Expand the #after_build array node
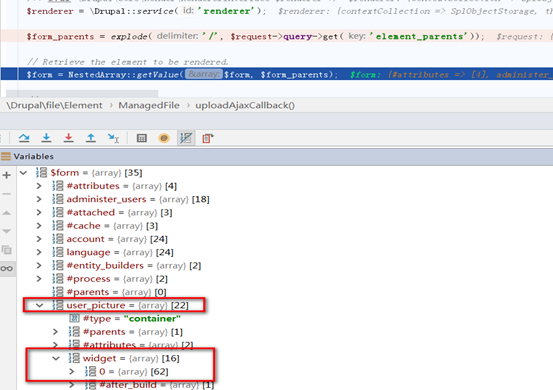Image resolution: width=553 pixels, height=390 pixels. (x=72, y=385)
